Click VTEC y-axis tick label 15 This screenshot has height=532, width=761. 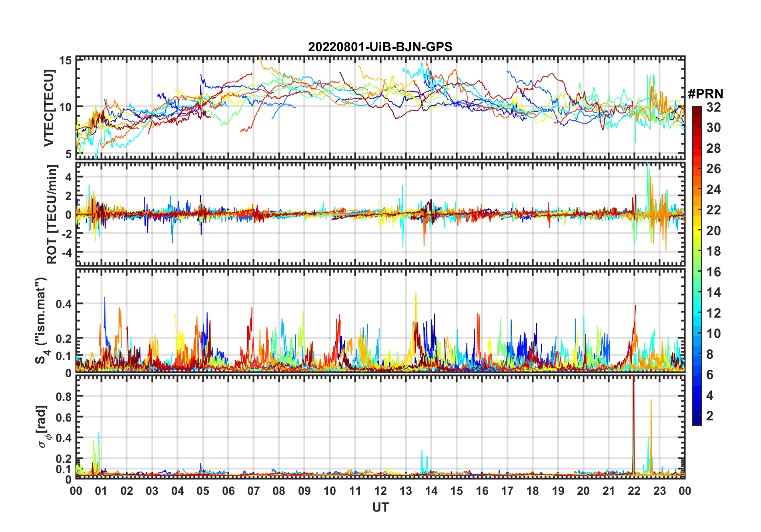tap(66, 60)
